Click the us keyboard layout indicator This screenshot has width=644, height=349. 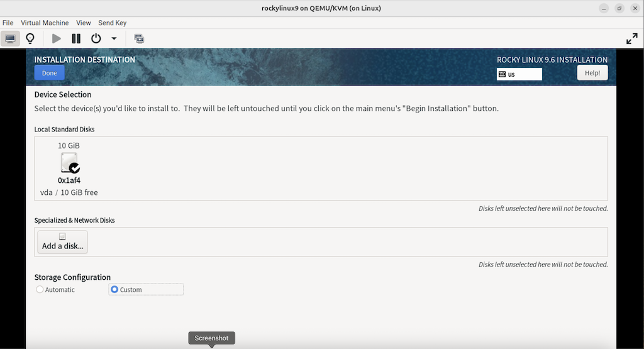519,74
